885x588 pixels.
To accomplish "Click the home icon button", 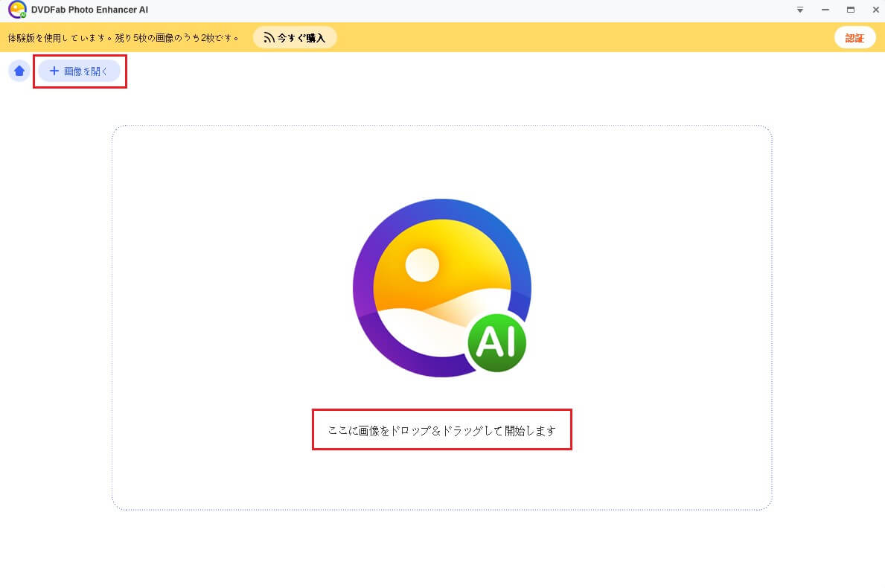I will tap(19, 71).
